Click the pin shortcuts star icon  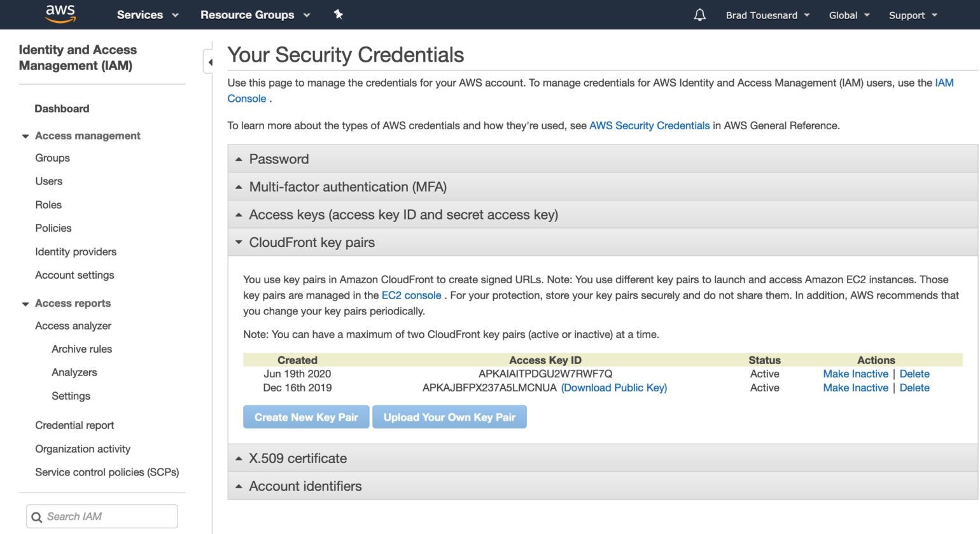pyautogui.click(x=339, y=14)
